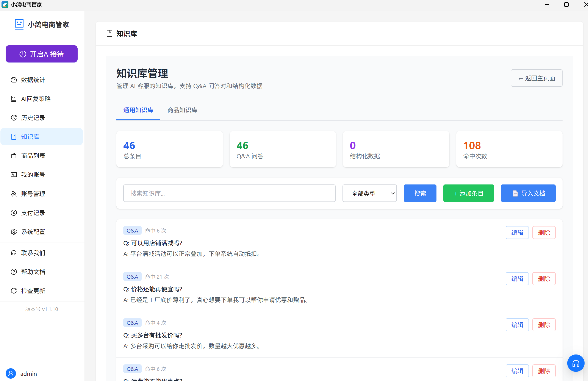Click the 46 总条目 stat card
The height and width of the screenshot is (381, 588).
coord(169,149)
